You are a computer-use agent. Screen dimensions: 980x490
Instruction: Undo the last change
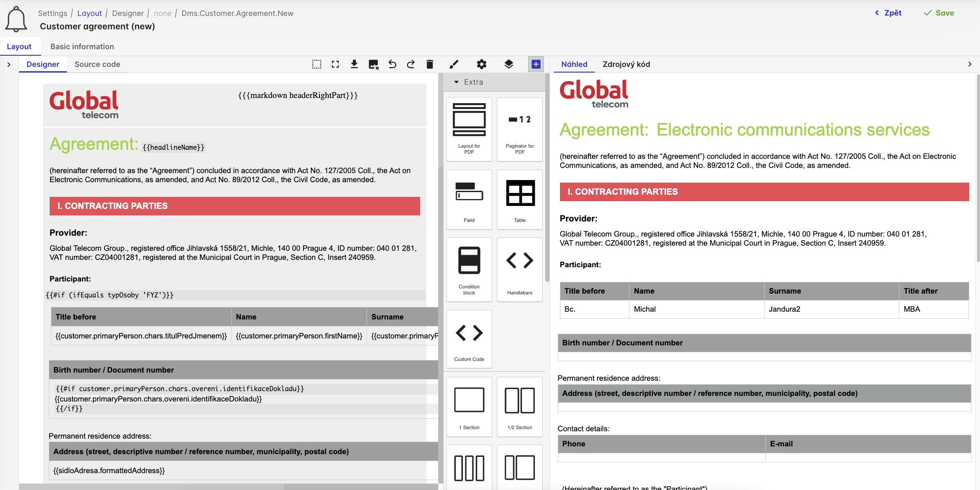click(x=392, y=64)
